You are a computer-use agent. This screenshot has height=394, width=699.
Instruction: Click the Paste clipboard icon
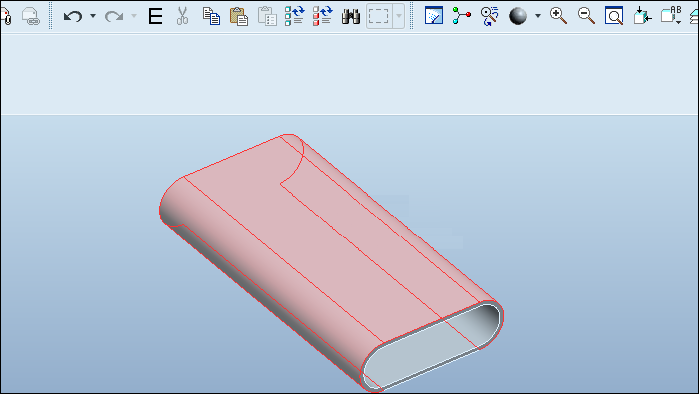click(x=239, y=16)
